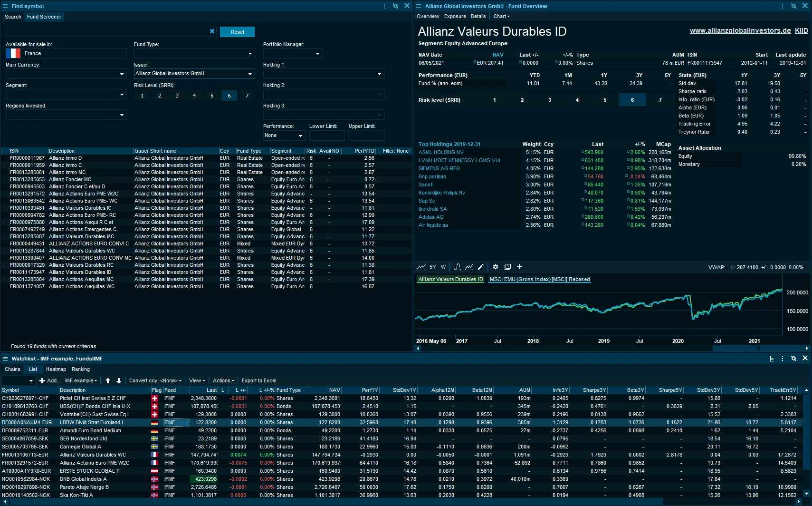Open the KIID document link

click(802, 30)
